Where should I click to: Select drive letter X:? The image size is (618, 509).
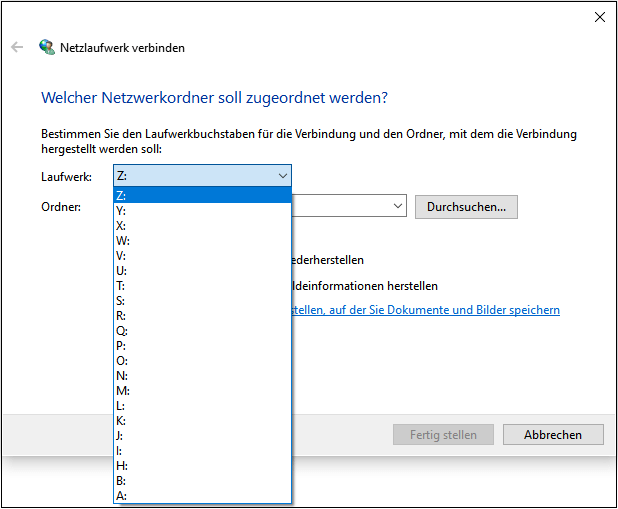click(x=203, y=226)
